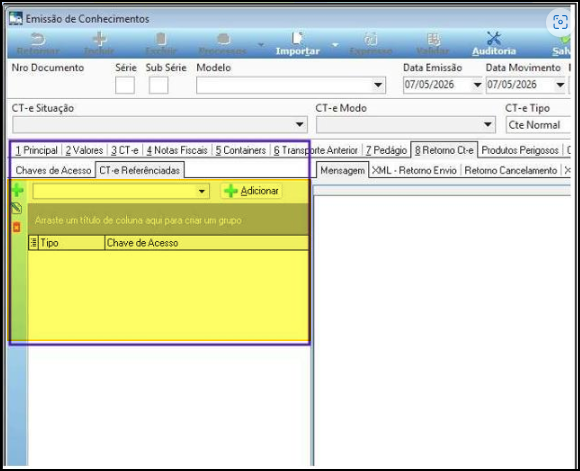Click the screen capture lens icon
Screen dimensions: 580x471
pyautogui.click(x=560, y=22)
